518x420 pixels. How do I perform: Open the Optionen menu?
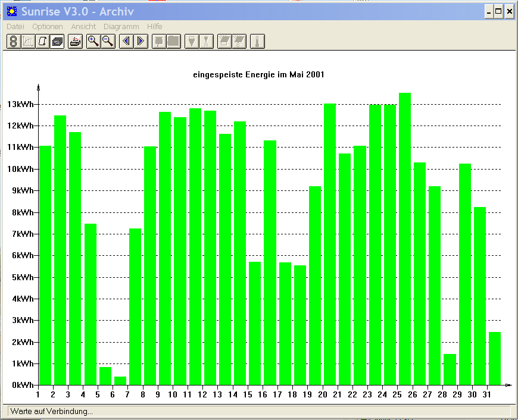coord(47,26)
